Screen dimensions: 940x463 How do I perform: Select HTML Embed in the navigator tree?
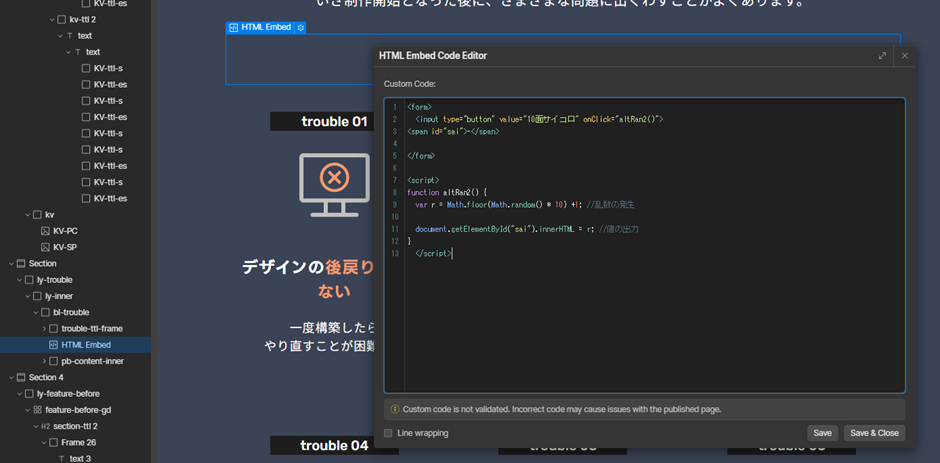click(85, 345)
